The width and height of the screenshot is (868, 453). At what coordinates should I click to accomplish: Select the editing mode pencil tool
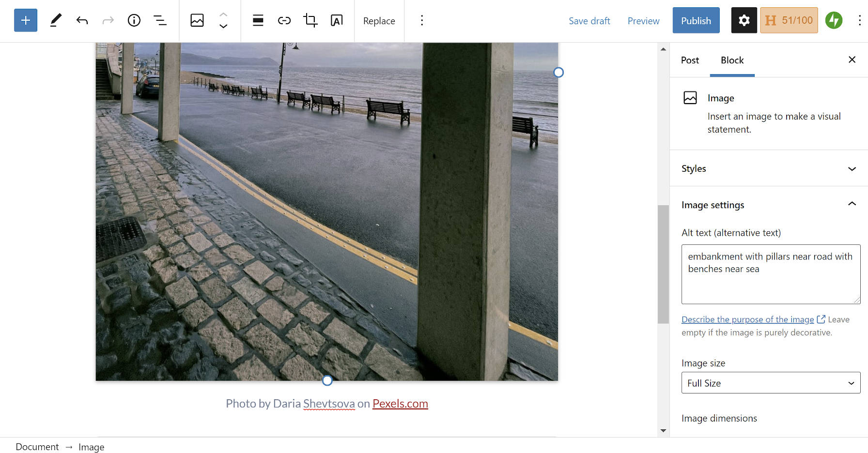55,20
